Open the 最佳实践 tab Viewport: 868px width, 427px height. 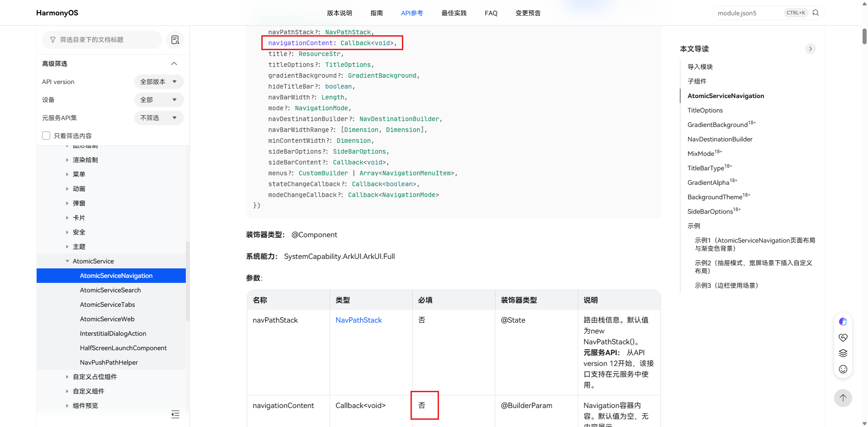pyautogui.click(x=454, y=13)
